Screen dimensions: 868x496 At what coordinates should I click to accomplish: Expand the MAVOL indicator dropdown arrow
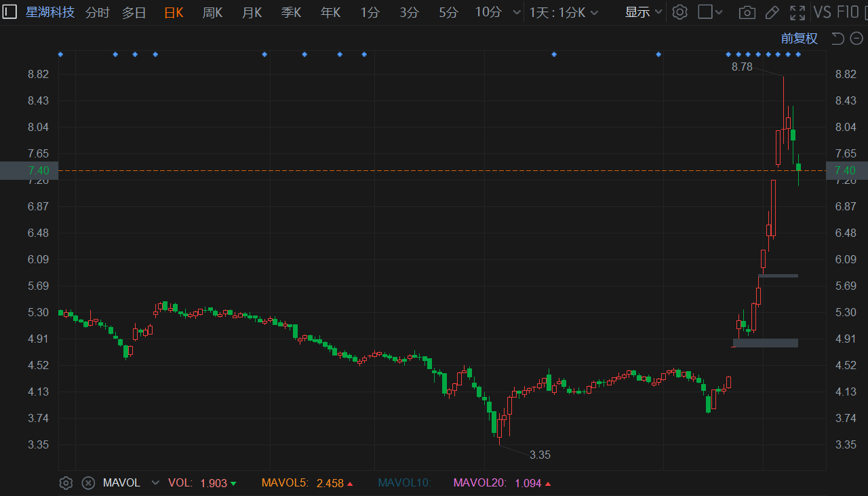155,483
